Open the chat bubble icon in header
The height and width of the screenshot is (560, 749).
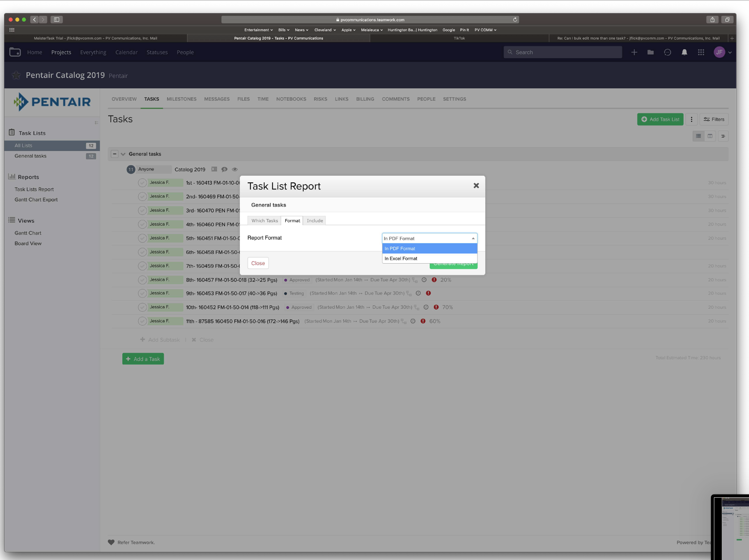[x=667, y=52]
